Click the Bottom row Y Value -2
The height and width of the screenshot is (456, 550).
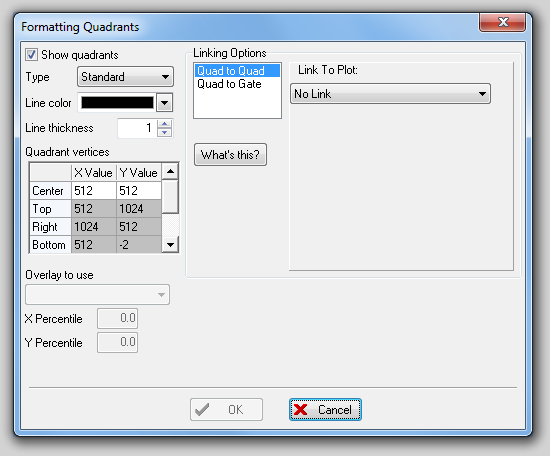(x=139, y=244)
